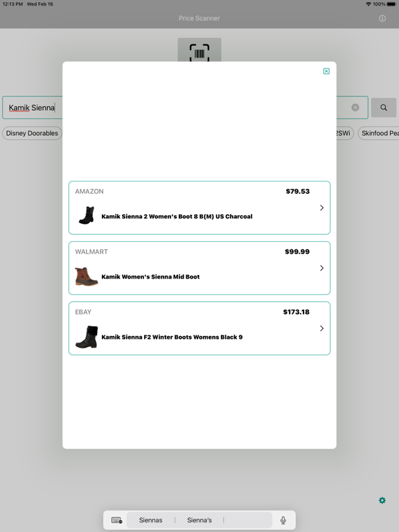Tap the eBay black boot thumbnail

pyautogui.click(x=87, y=337)
